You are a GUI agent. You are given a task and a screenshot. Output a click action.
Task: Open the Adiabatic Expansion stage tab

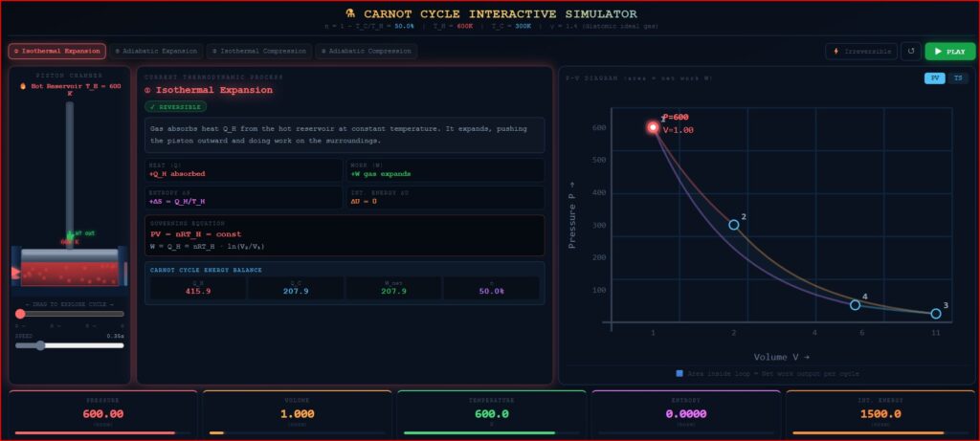point(155,52)
